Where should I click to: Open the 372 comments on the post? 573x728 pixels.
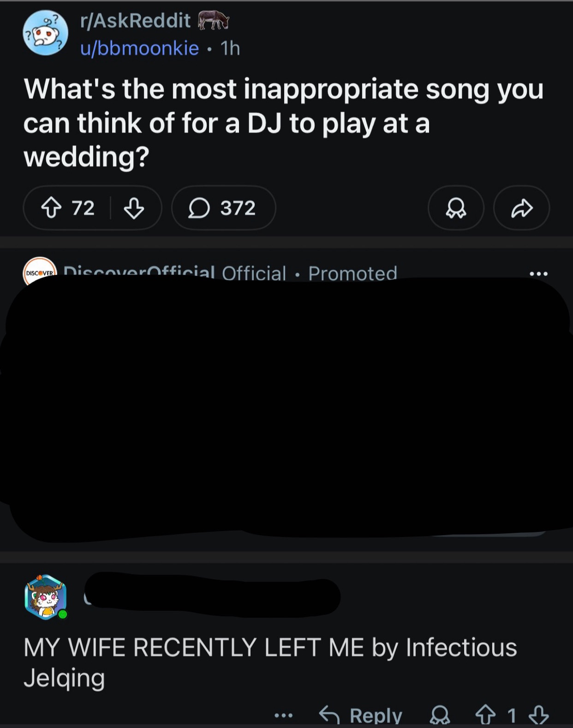[x=223, y=208]
